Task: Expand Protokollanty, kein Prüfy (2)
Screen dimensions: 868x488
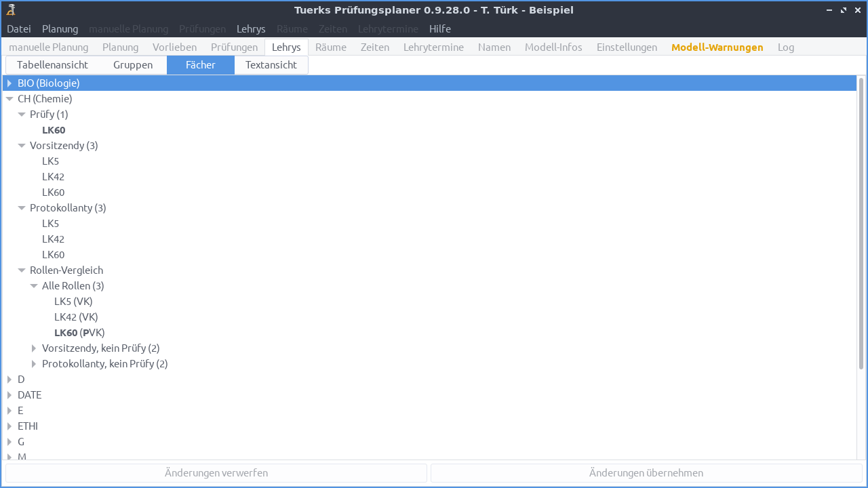Action: tap(33, 363)
